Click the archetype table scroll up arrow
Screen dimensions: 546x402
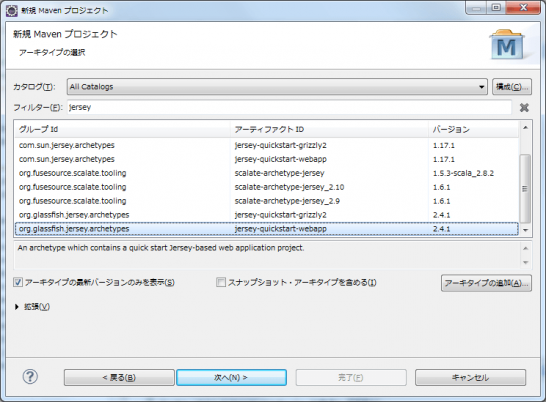(525, 128)
